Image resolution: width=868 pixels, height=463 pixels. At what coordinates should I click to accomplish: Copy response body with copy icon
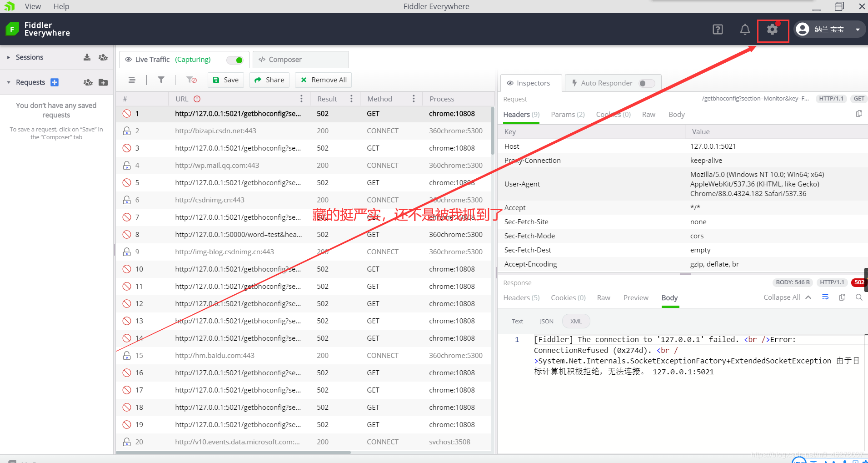pyautogui.click(x=842, y=297)
